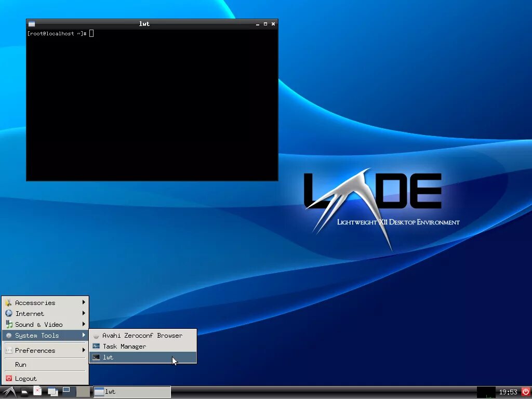Launch lwt from System Tools submenu
This screenshot has height=399, width=532.
(143, 357)
